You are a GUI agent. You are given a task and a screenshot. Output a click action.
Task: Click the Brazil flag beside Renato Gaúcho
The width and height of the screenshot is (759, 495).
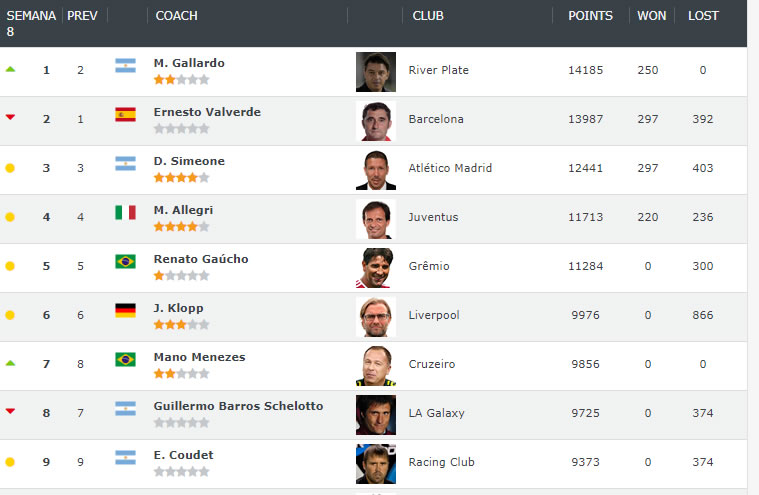[125, 261]
